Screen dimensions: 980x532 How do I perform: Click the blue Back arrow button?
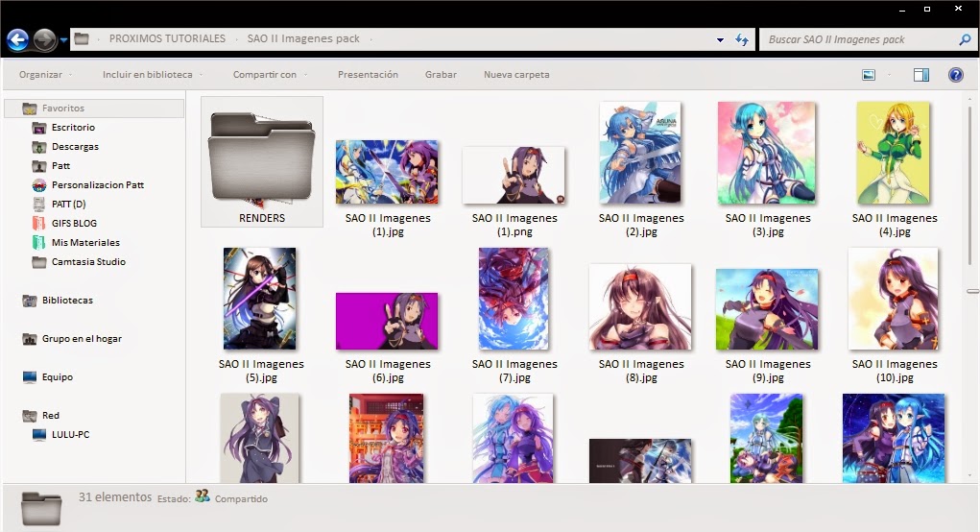point(18,40)
